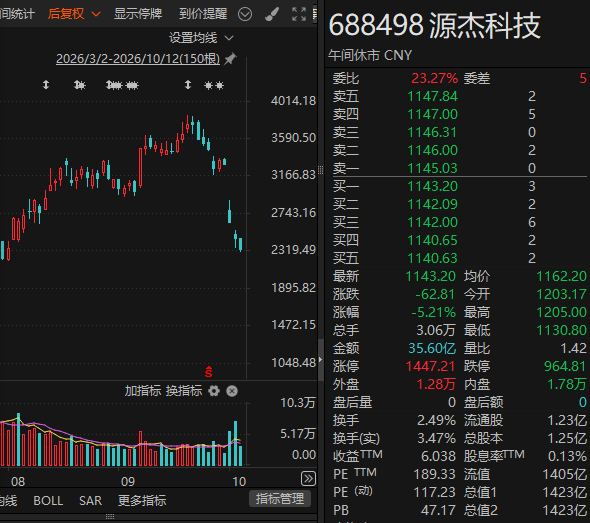The width and height of the screenshot is (590, 523).
Task: Click 买二 price 1142.09
Action: coord(433,204)
